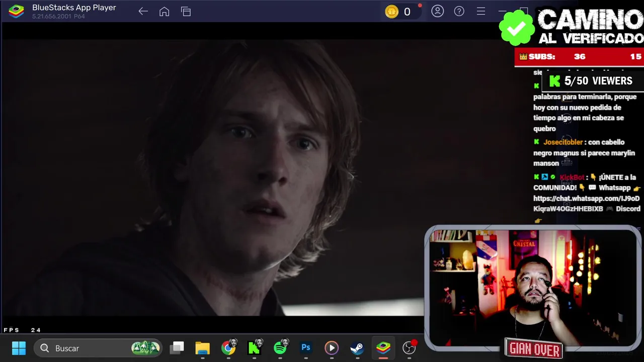Click the search highlight image in Buscar
The height and width of the screenshot is (362, 644).
[145, 347]
